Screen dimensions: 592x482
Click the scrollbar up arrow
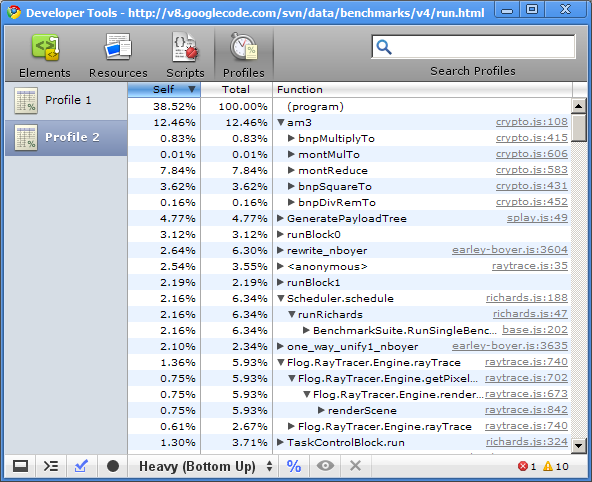point(578,106)
